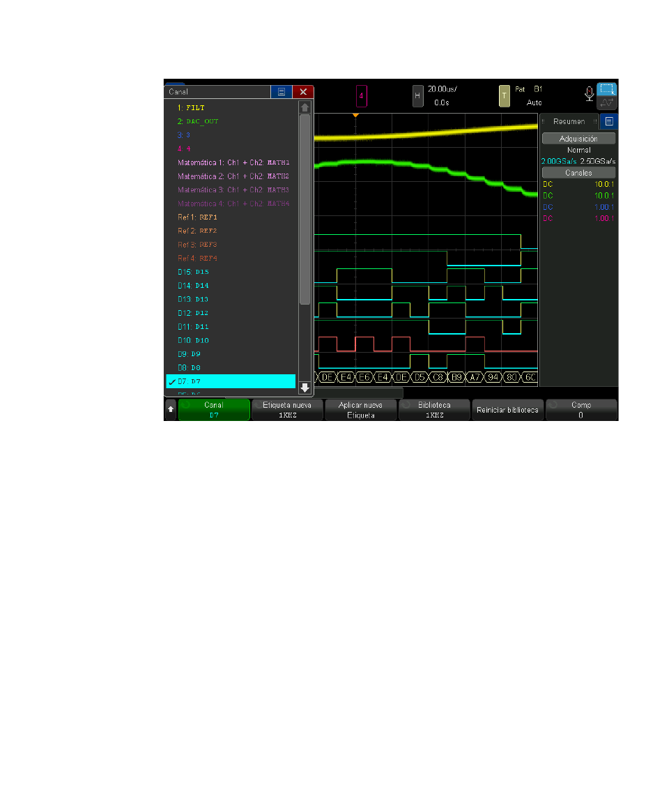
Task: Open the Canal popup menu options icon
Action: point(282,92)
